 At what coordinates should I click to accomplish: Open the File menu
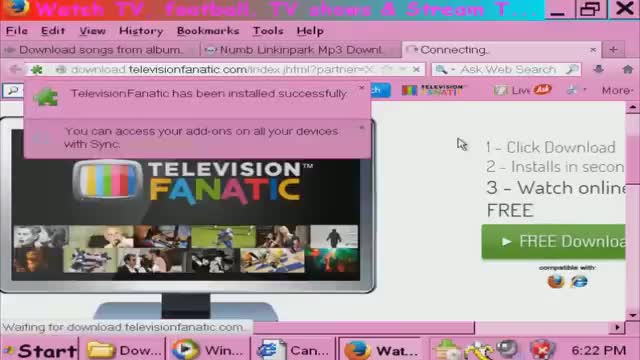point(17,31)
